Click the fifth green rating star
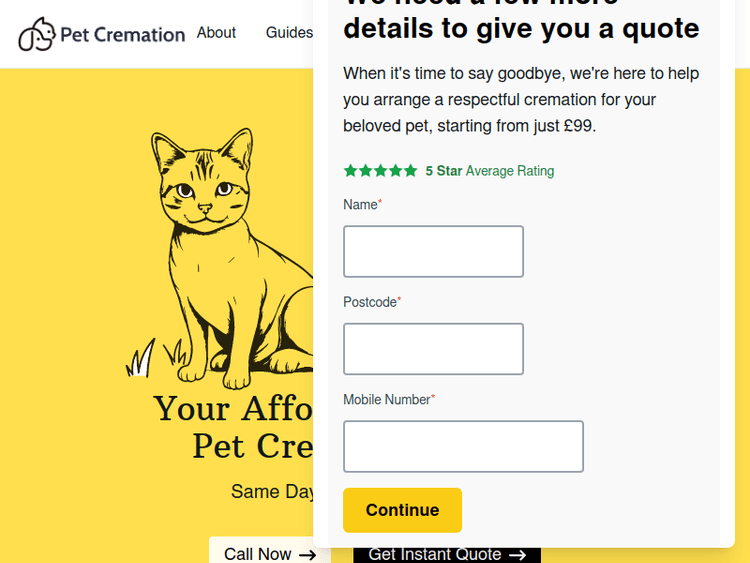750x563 pixels. (410, 171)
